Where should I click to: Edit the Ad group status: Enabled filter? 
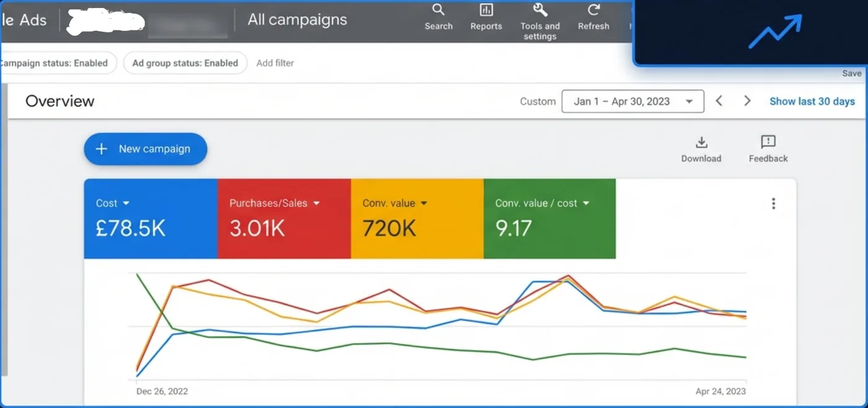click(x=185, y=63)
